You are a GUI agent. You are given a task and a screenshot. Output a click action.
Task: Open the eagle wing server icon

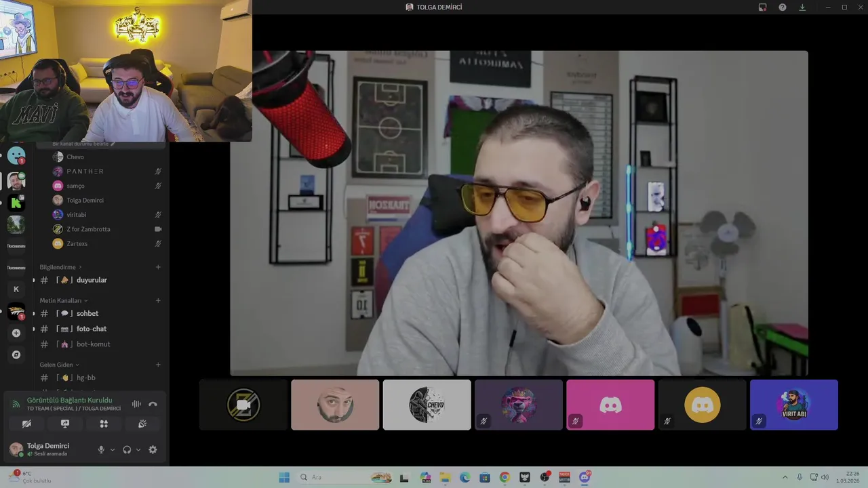(x=16, y=311)
